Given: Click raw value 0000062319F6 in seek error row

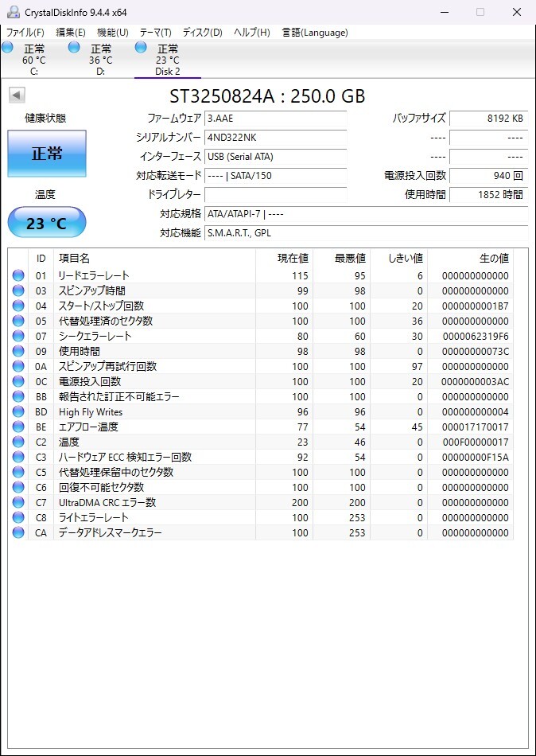Looking at the screenshot, I should [x=476, y=336].
